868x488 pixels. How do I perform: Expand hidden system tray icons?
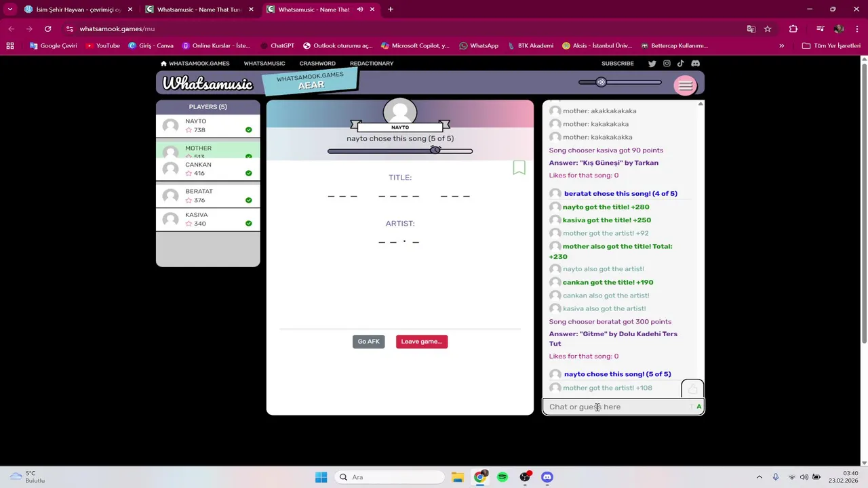pyautogui.click(x=759, y=477)
